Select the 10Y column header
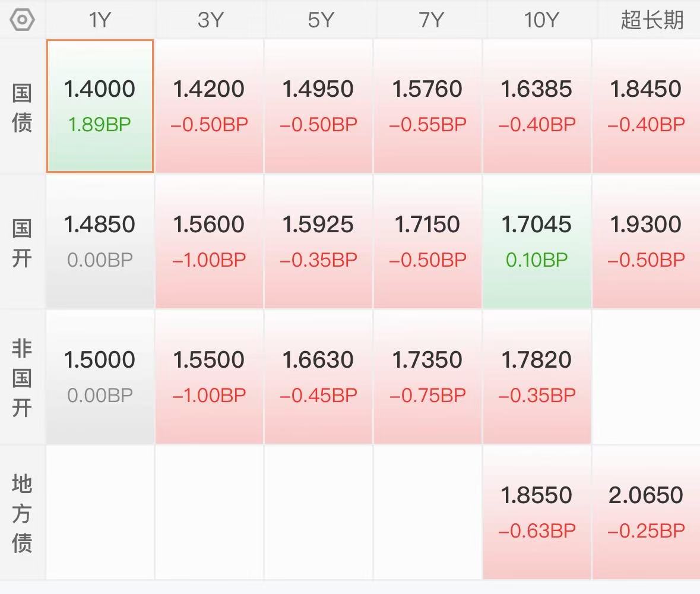700x594 pixels. pos(541,20)
